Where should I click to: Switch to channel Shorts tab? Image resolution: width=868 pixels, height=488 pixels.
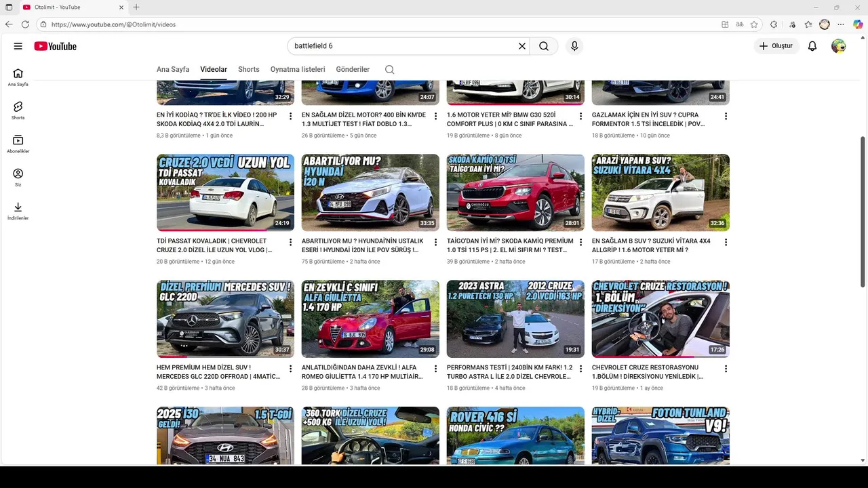tap(249, 69)
